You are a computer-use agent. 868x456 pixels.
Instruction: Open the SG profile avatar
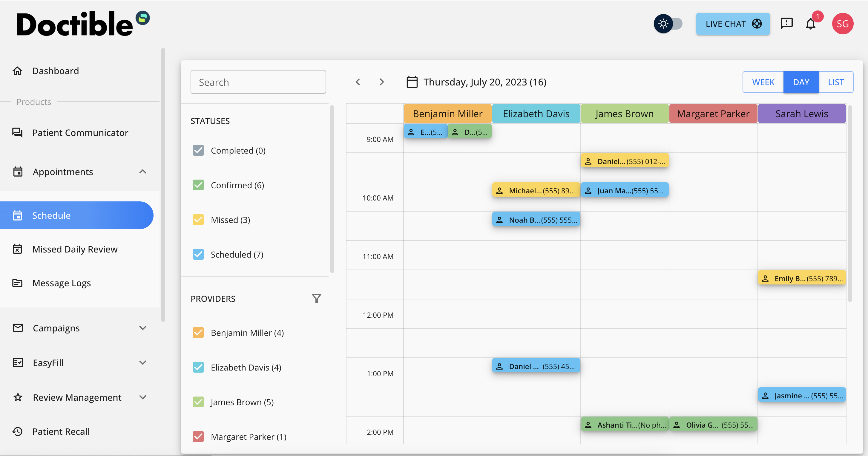click(843, 23)
